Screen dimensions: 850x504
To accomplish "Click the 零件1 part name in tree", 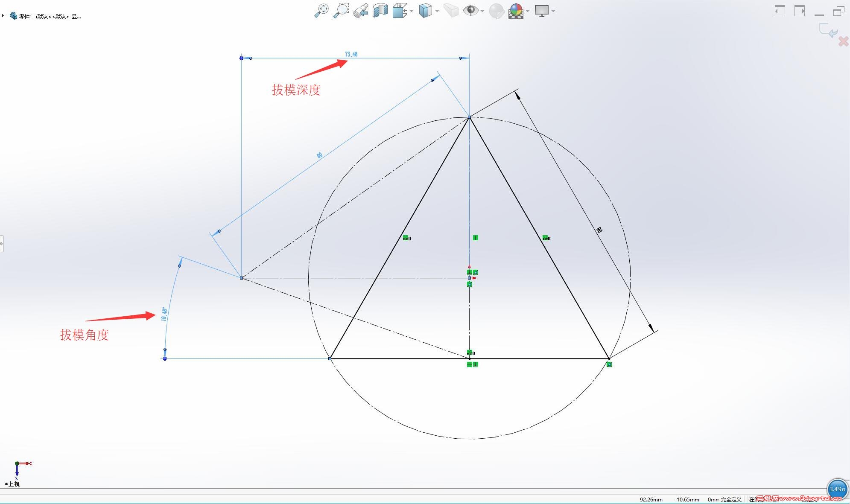I will (25, 16).
